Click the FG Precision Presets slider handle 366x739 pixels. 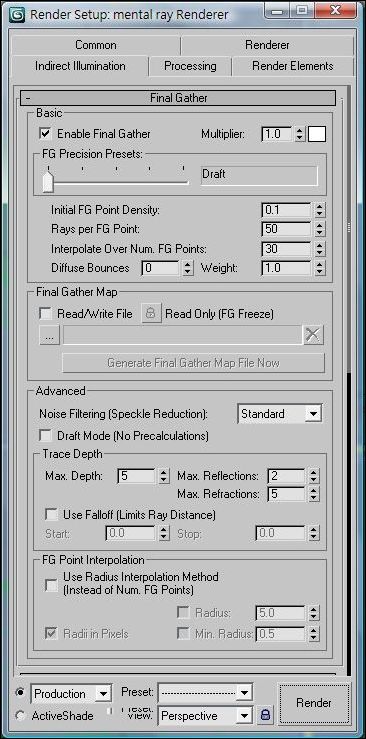click(48, 182)
